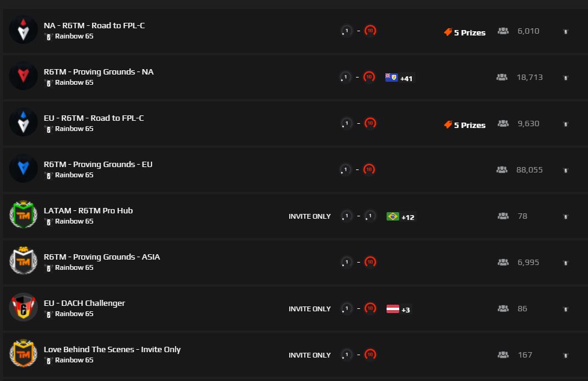Click the trophy icon in the NA FPL-C row
588x381 pixels.
[565, 31]
